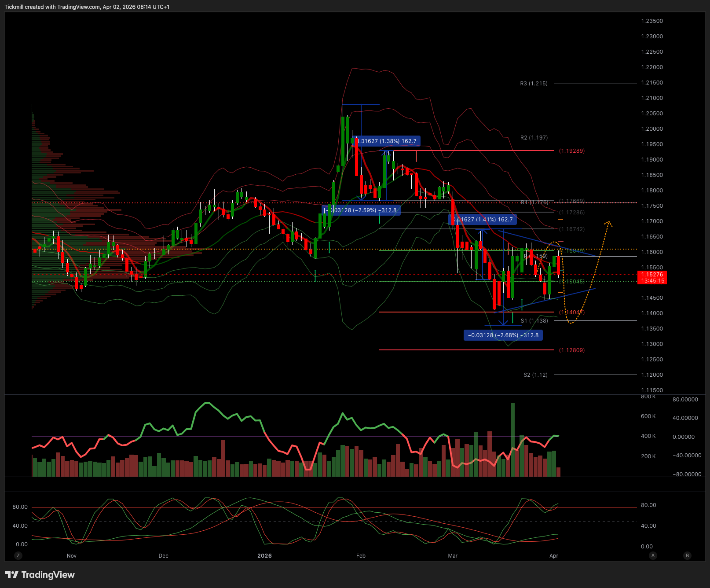The height and width of the screenshot is (588, 710).
Task: Select the -2.68% price range label
Action: [503, 335]
